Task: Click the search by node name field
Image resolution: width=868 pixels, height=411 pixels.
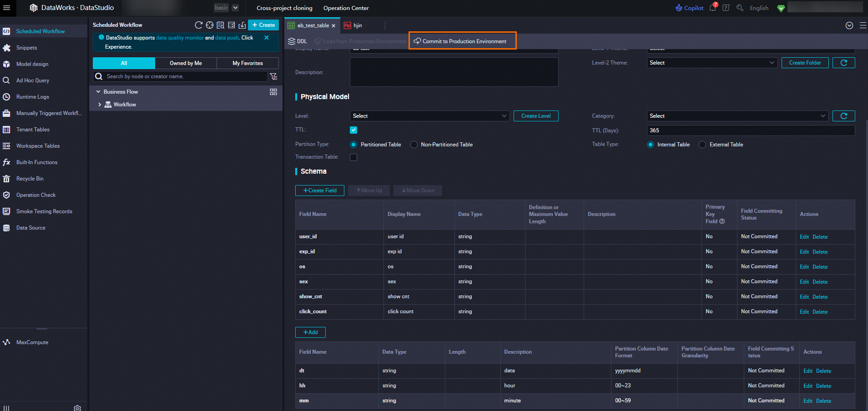Action: point(182,76)
